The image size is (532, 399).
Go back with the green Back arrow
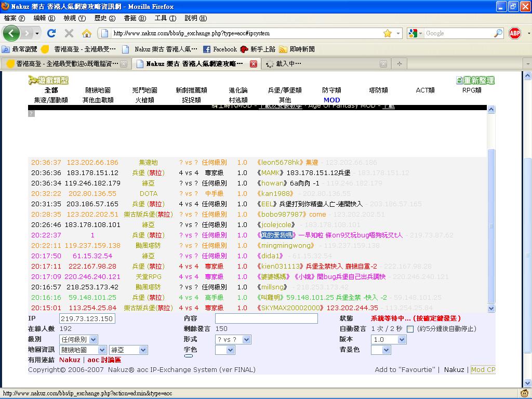click(11, 33)
